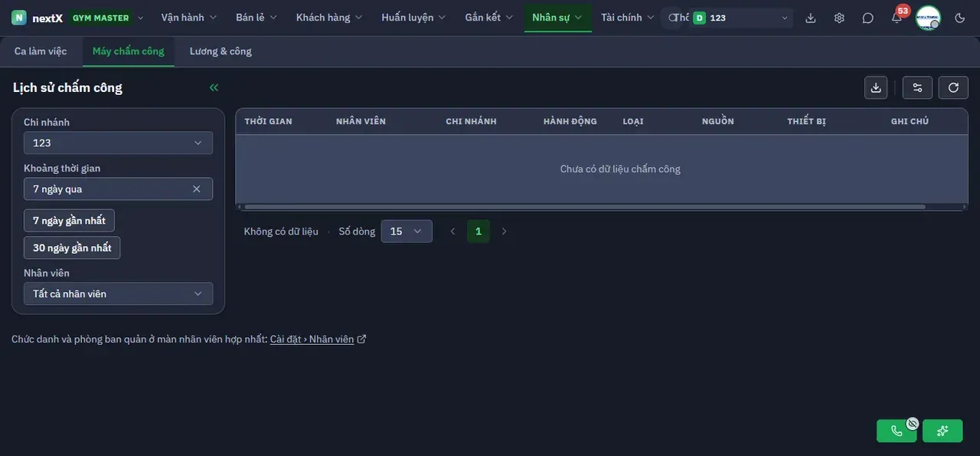The height and width of the screenshot is (456, 980).
Task: Change rows per page dropdown showing 15
Action: [406, 231]
